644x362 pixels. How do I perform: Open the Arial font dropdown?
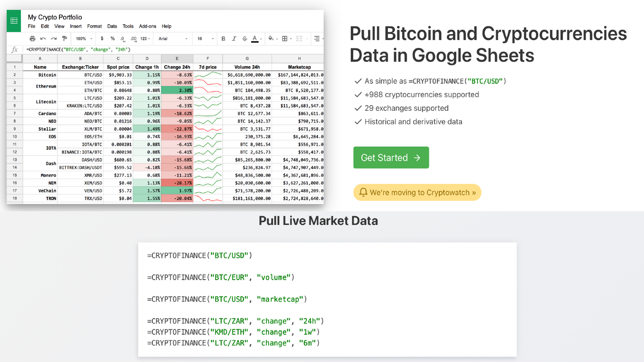[173, 39]
